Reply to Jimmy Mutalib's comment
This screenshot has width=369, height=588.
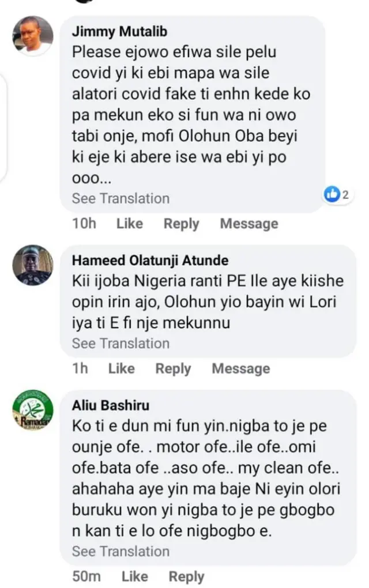pos(181,223)
